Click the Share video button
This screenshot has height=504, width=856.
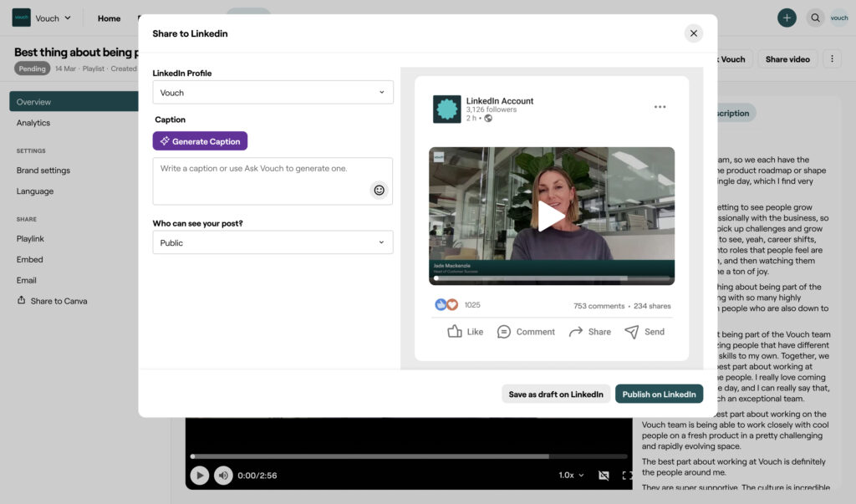coord(787,59)
